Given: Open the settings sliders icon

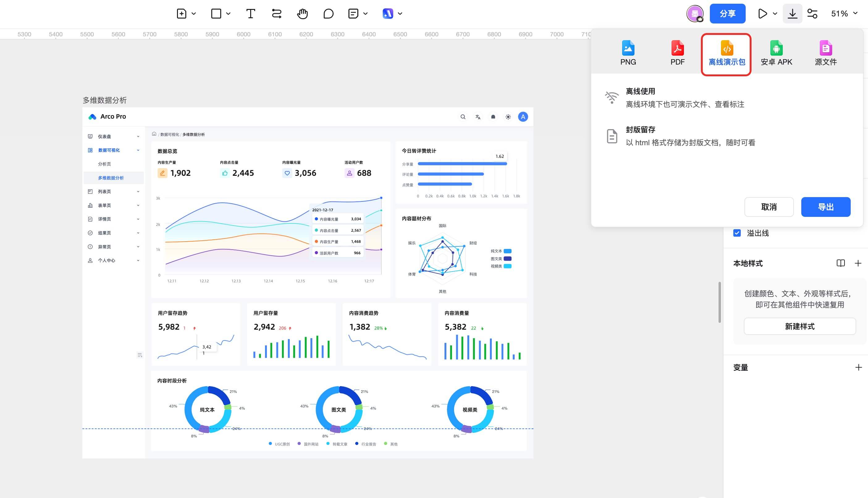Looking at the screenshot, I should point(812,14).
